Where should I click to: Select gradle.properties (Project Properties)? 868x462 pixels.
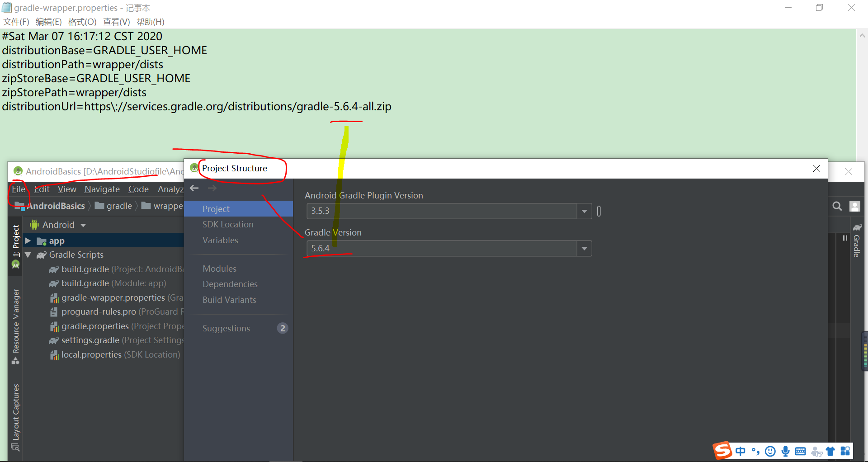[x=117, y=326]
